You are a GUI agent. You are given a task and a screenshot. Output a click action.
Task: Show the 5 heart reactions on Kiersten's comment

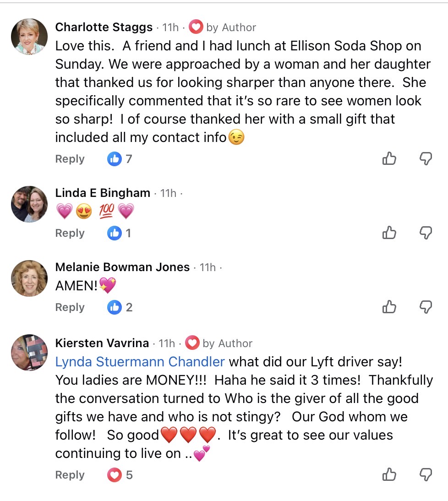(120, 475)
